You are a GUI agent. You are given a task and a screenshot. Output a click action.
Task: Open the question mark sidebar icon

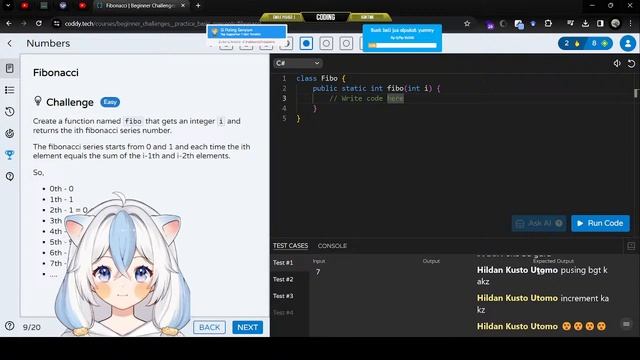[x=10, y=176]
